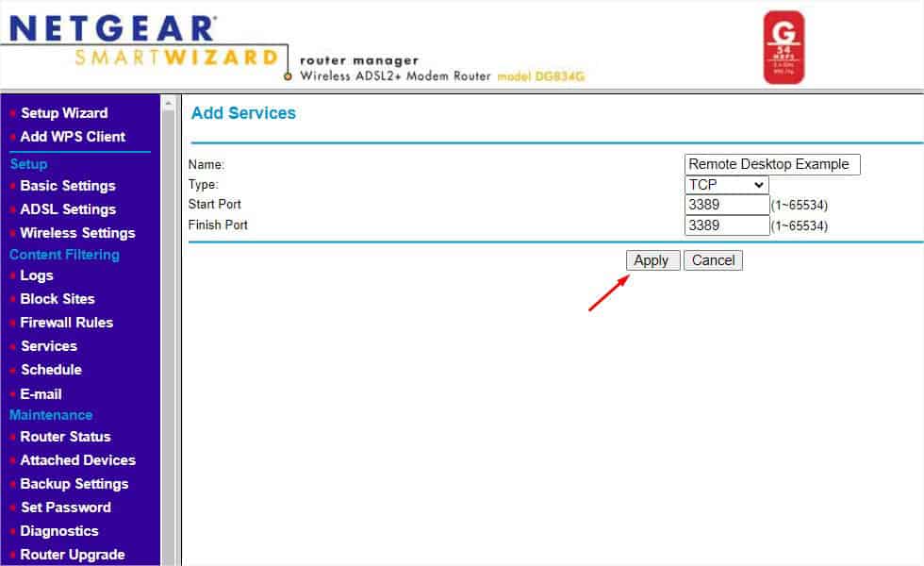This screenshot has height=566, width=924.
Task: Open Backup Settings
Action: coord(74,484)
